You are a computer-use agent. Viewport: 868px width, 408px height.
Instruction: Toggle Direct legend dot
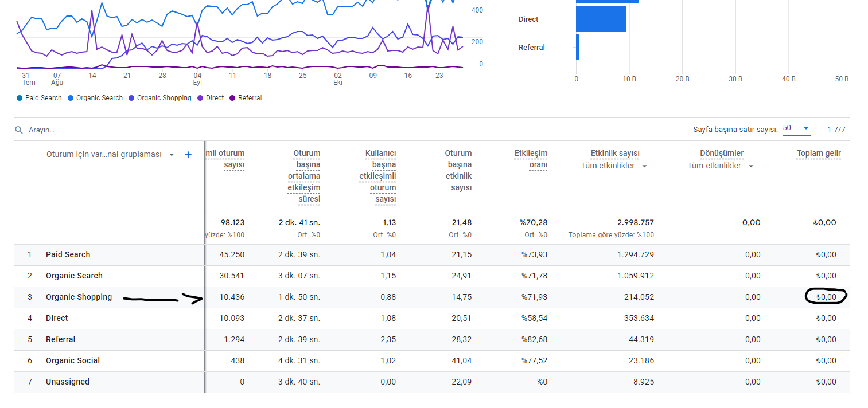[x=201, y=98]
